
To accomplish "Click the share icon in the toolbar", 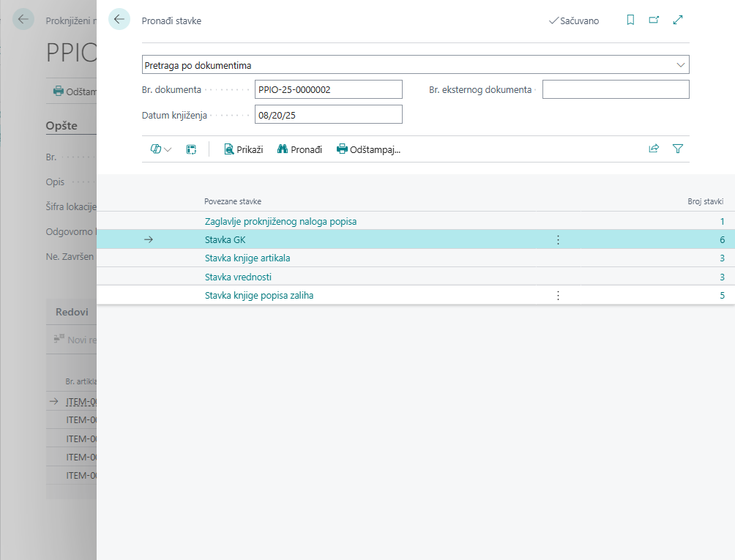I will pyautogui.click(x=654, y=149).
